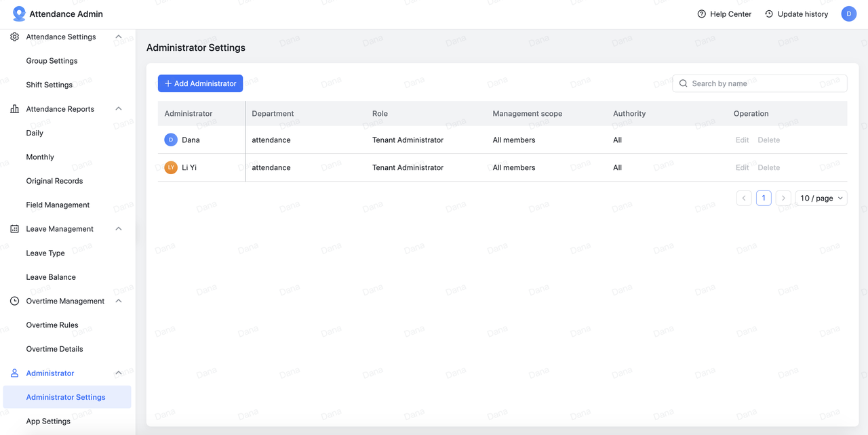Click Edit for the Dana row
The image size is (868, 435).
coord(742,140)
